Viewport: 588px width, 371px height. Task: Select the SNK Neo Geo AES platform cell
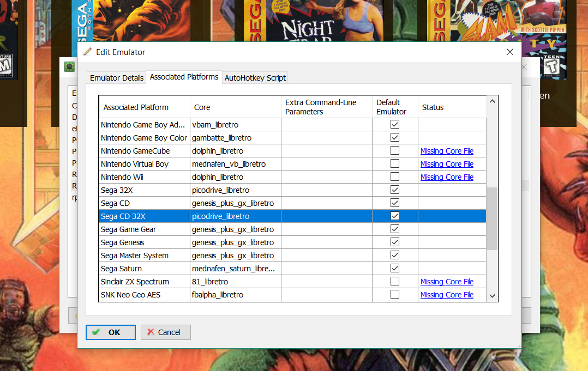pyautogui.click(x=145, y=295)
